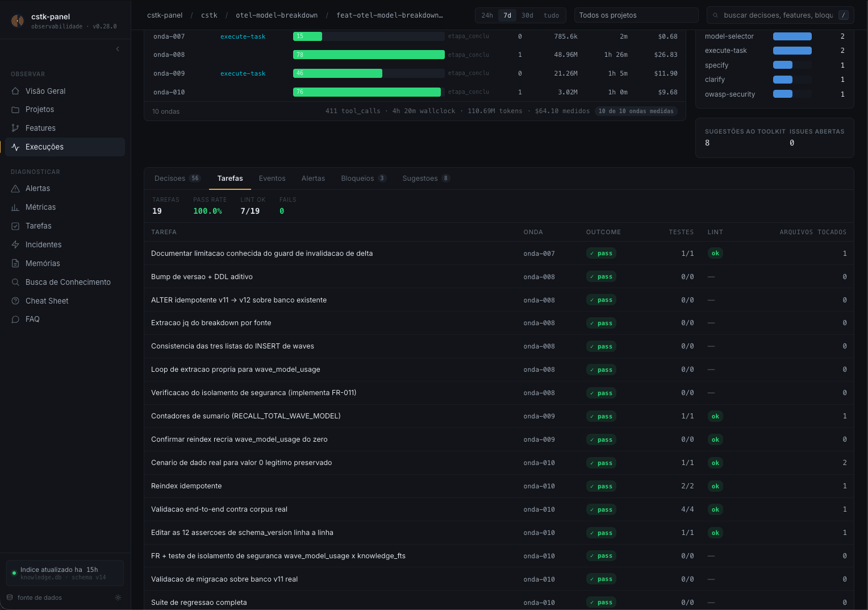868x610 pixels.
Task: Click the cstk-panel breadcrumb link
Action: [x=165, y=15]
